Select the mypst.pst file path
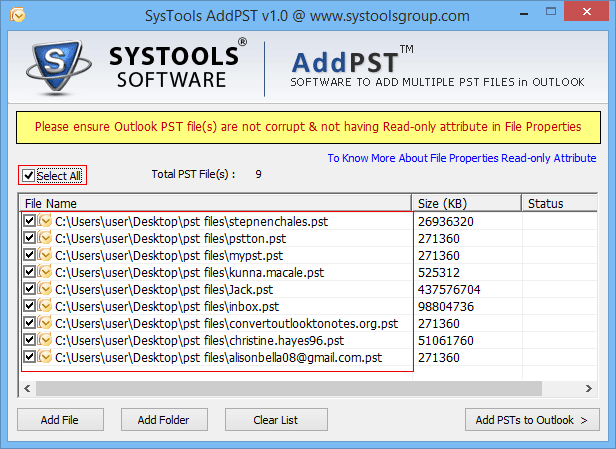The height and width of the screenshot is (449, 616). pos(169,255)
